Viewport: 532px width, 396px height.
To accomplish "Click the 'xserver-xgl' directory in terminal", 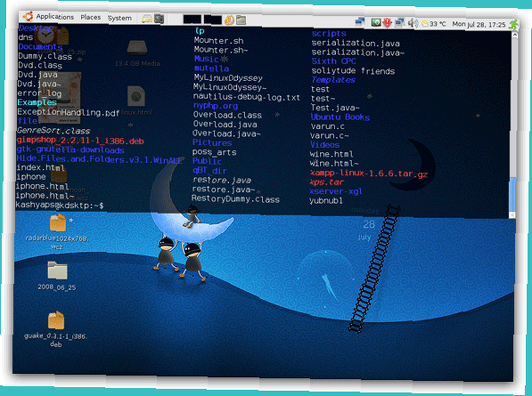I will (x=336, y=191).
